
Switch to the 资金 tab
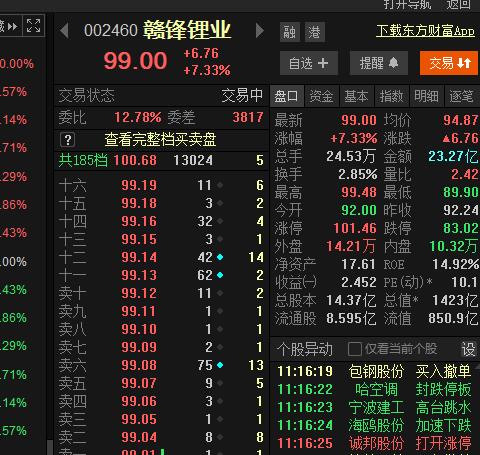click(322, 97)
